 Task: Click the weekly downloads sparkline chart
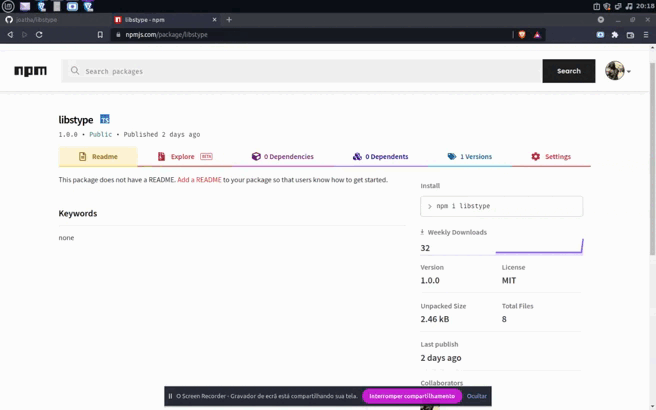[539, 246]
